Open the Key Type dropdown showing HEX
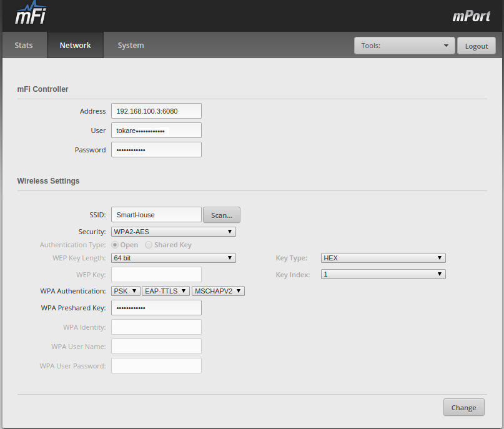 click(383, 258)
